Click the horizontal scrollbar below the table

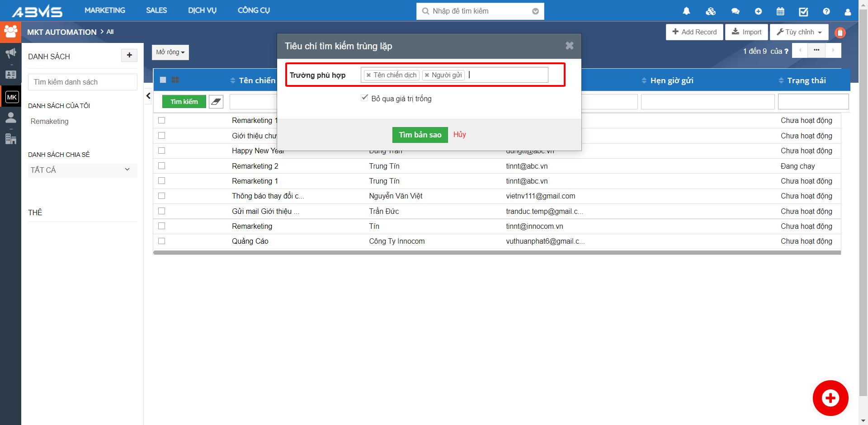click(x=496, y=253)
